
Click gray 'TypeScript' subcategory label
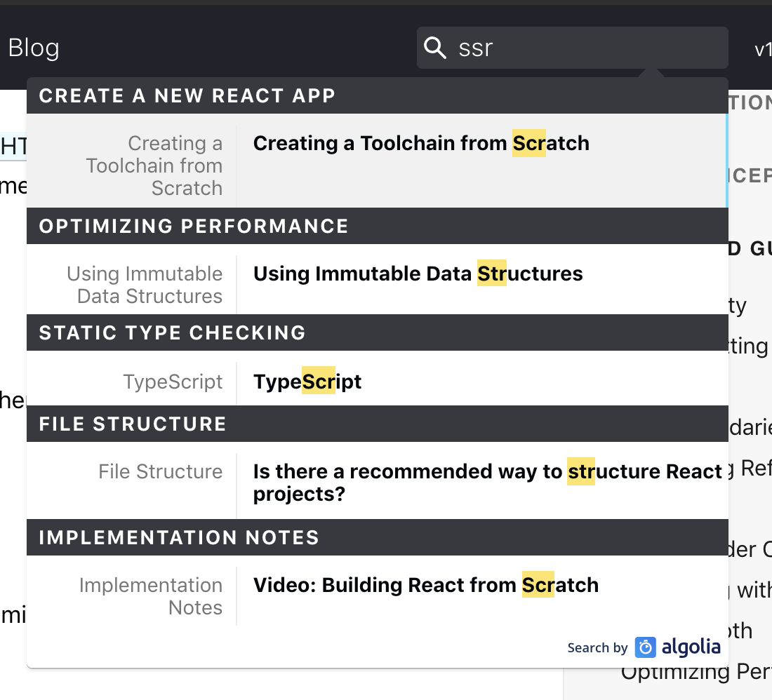coord(173,382)
